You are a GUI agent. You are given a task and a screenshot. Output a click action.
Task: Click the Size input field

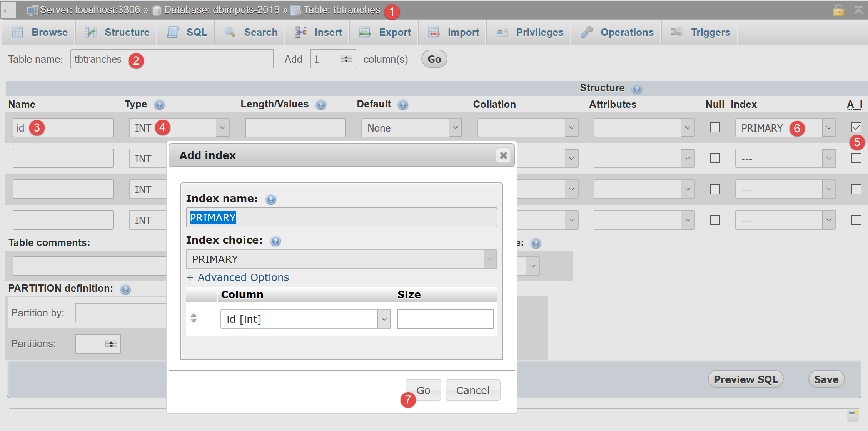point(445,319)
